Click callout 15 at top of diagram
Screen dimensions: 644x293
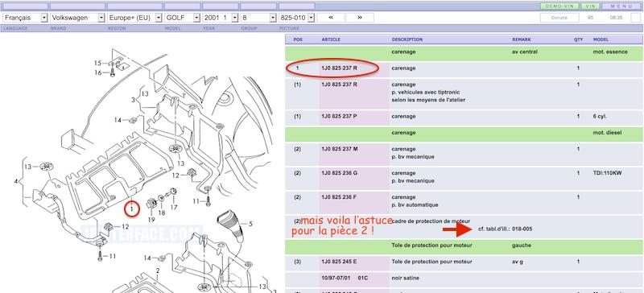point(97,63)
